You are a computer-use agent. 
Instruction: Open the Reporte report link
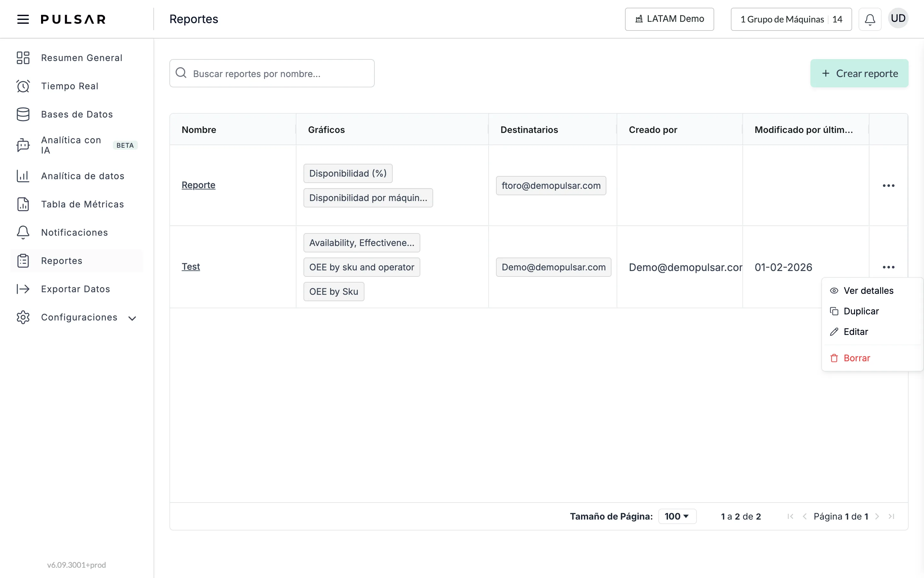pyautogui.click(x=199, y=185)
